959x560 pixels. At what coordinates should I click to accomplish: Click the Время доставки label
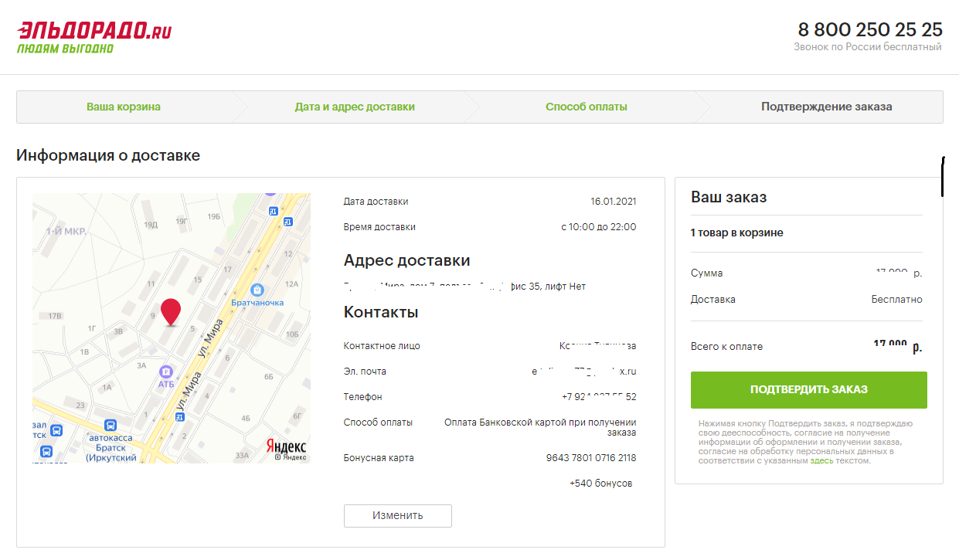point(379,227)
